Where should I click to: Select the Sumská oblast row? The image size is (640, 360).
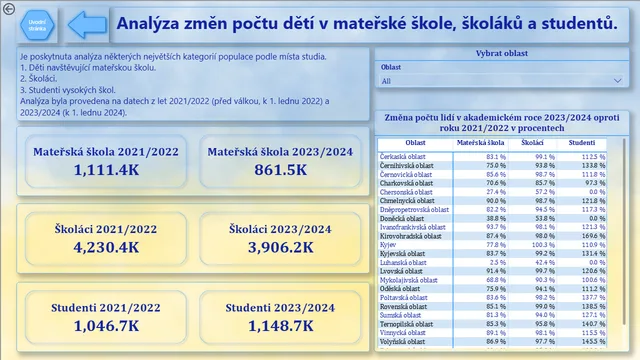pyautogui.click(x=492, y=315)
